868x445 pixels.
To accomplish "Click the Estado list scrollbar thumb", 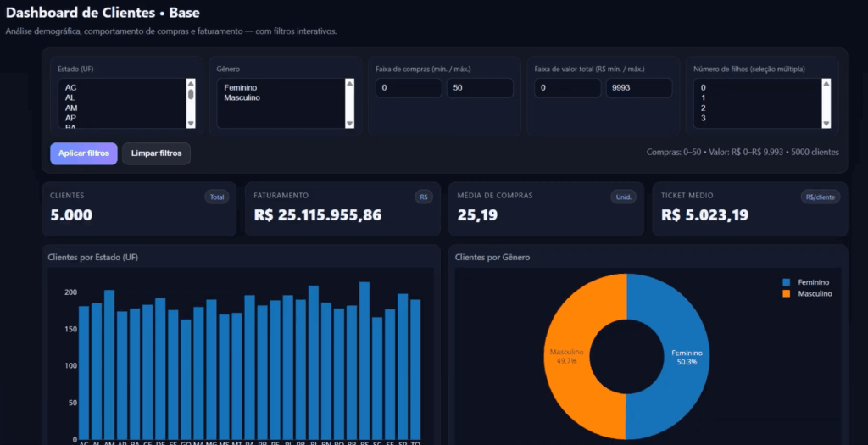I will click(191, 93).
